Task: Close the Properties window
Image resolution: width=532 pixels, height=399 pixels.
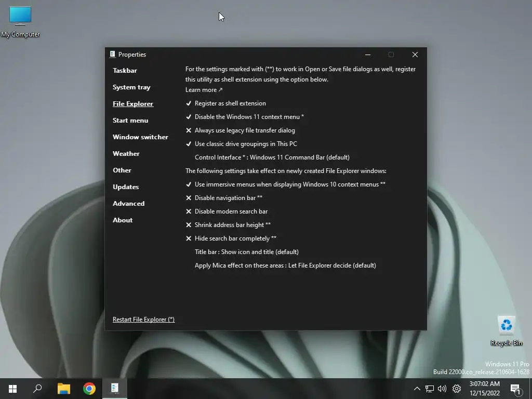Action: point(415,55)
